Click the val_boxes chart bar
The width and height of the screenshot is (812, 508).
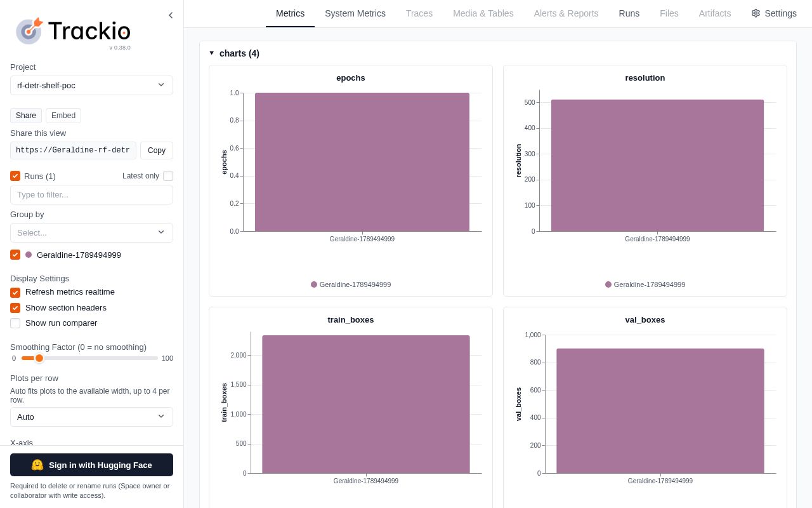[x=660, y=411]
